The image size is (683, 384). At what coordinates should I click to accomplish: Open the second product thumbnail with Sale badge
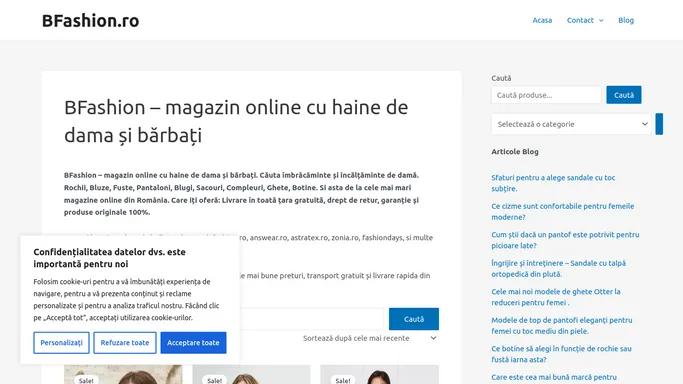tap(251, 374)
